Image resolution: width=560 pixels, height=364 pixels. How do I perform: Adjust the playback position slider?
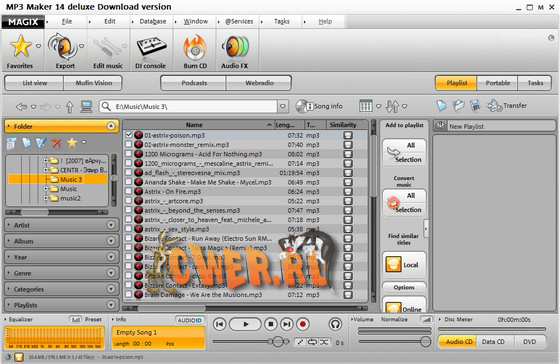click(x=278, y=342)
